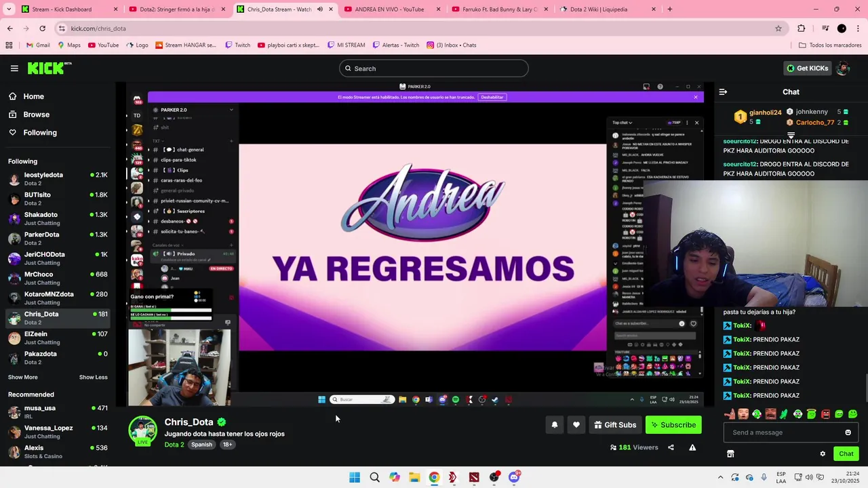Image resolution: width=868 pixels, height=488 pixels.
Task: Open the Dota 2 category link
Action: click(x=174, y=445)
